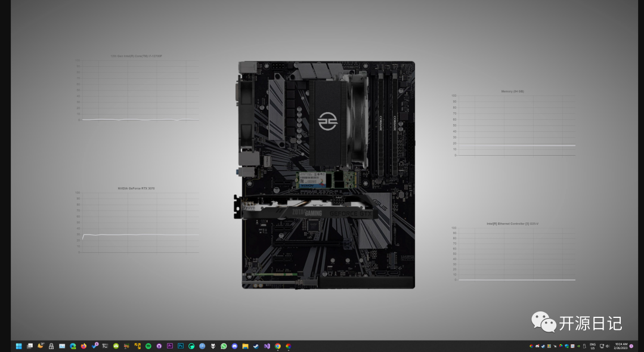Launch Google Chrome from the taskbar

pyautogui.click(x=277, y=345)
